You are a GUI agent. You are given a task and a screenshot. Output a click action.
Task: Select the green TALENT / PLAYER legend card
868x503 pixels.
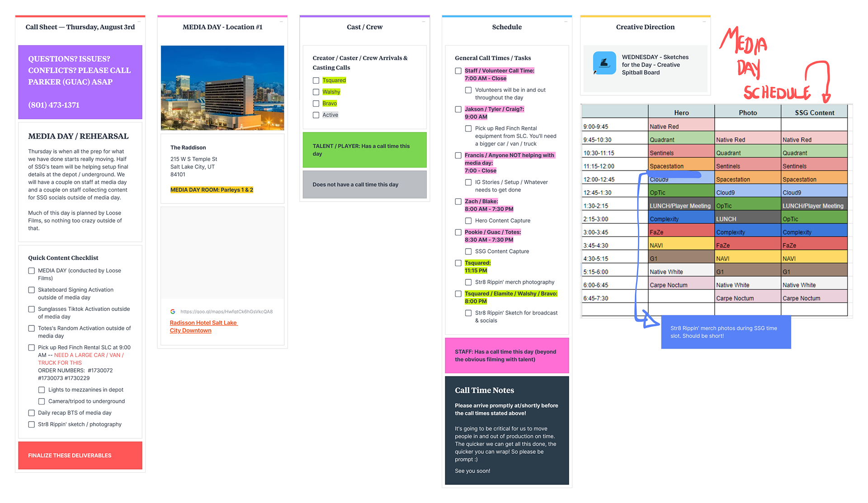click(364, 150)
